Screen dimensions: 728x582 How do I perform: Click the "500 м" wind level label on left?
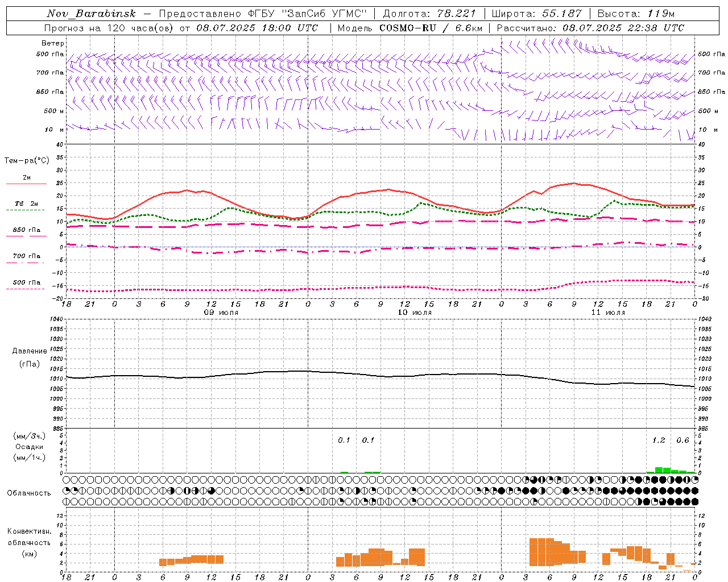pos(54,111)
